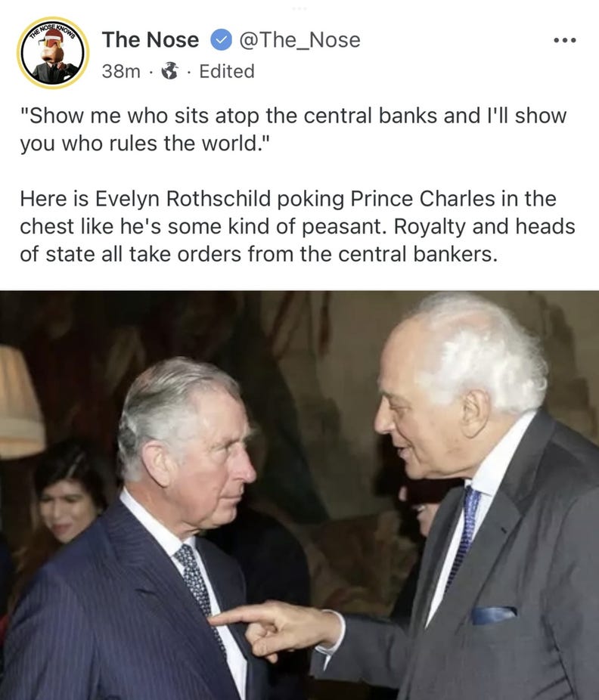The image size is (599, 700).
Task: Select the quoted first paragraph text
Action: point(293,129)
